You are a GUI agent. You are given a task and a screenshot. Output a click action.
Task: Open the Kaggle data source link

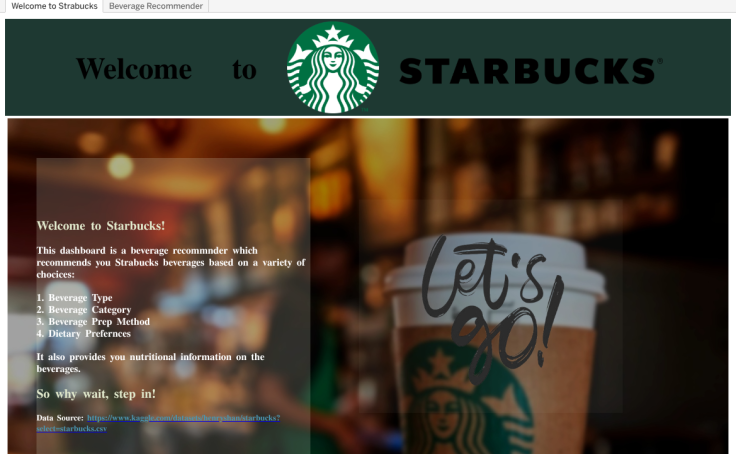point(159,423)
